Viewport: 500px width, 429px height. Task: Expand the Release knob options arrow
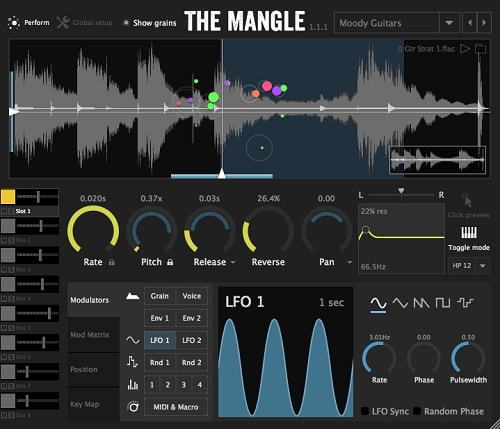(x=233, y=262)
